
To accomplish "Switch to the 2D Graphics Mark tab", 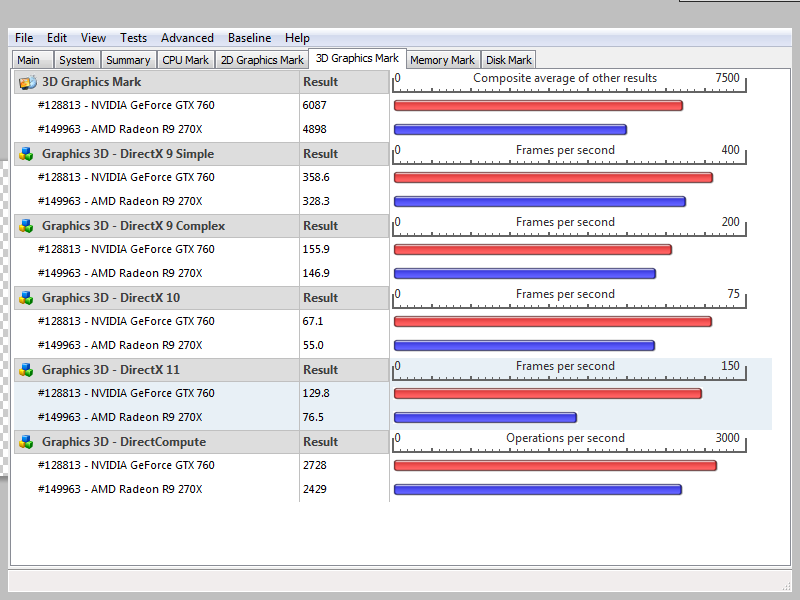I will coord(262,60).
